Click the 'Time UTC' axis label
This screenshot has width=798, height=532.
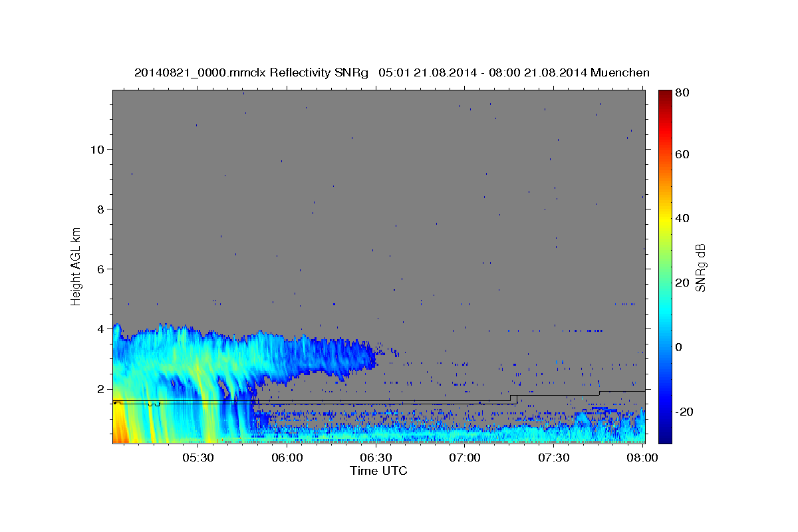pyautogui.click(x=378, y=471)
